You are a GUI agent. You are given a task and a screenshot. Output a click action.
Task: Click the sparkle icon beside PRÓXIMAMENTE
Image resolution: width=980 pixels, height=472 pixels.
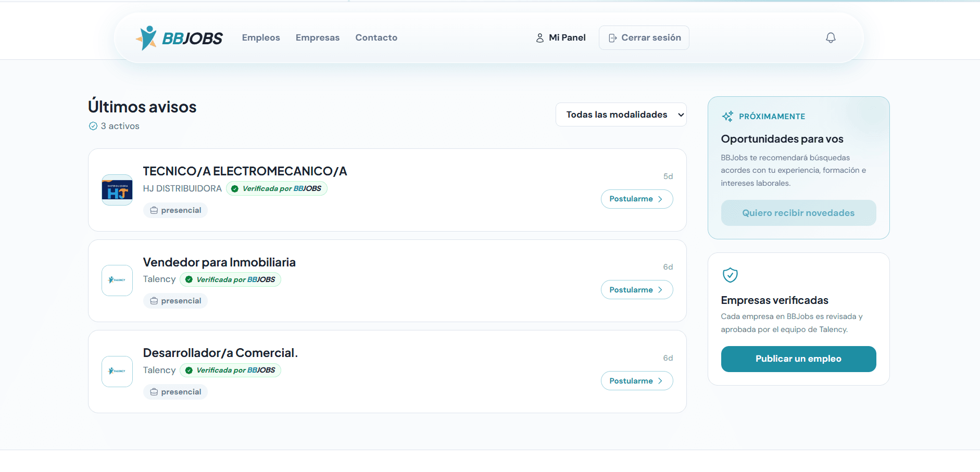tap(727, 116)
